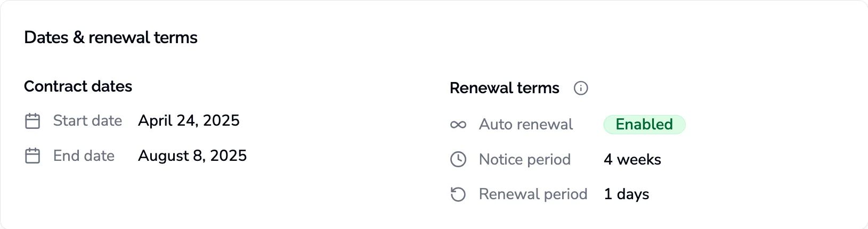Viewport: 868px width, 229px height.
Task: Click the Dates & renewal terms heading
Action: [111, 38]
